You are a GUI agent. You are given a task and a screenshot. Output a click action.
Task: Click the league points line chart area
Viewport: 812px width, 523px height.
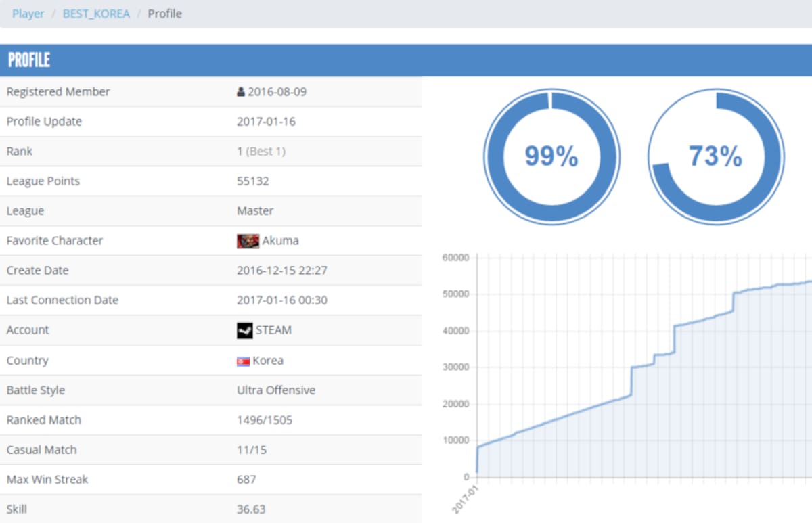644,367
